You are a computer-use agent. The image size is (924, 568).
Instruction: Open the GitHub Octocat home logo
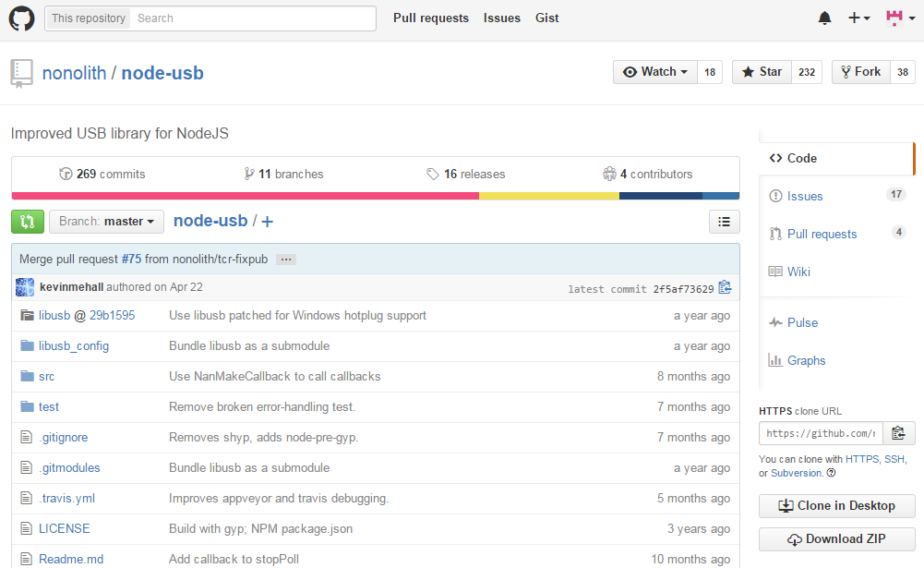point(22,18)
